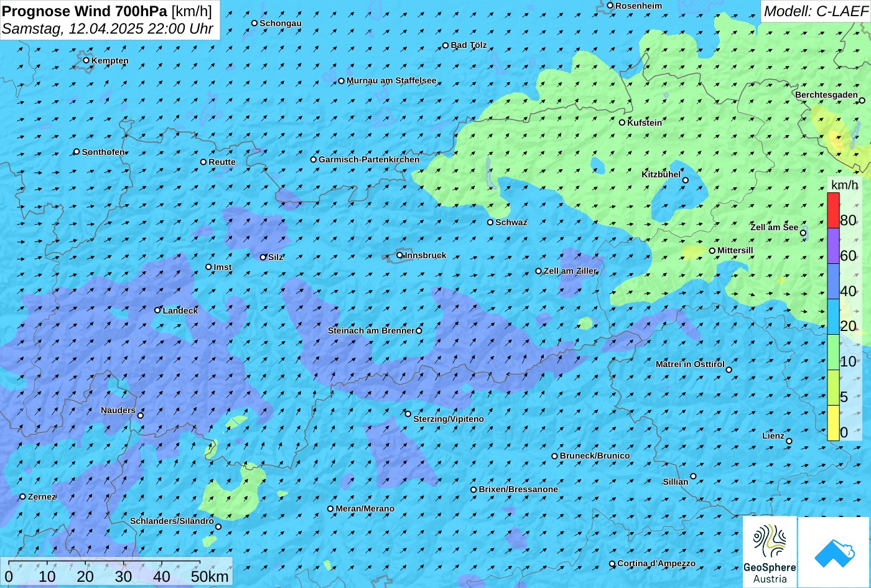Click the red 80 km/h legend color

point(833,210)
